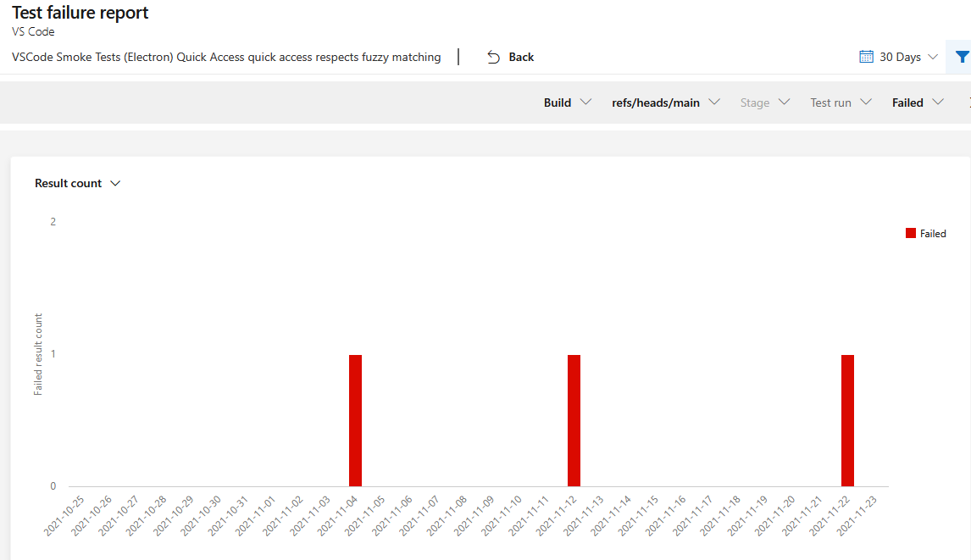971x560 pixels.
Task: Open the Test run filter dropdown
Action: [841, 103]
